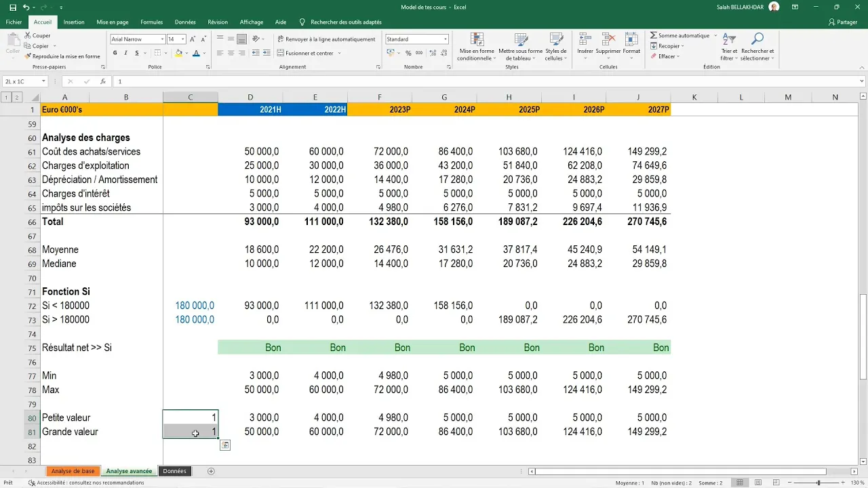Click the insert function fx icon
The width and height of the screenshot is (868, 488).
coord(103,81)
